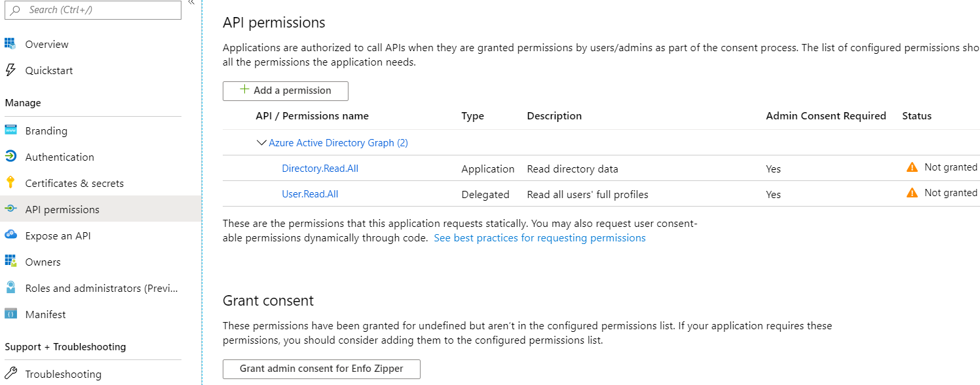
Task: Click the sidebar Search input field
Action: click(98, 10)
